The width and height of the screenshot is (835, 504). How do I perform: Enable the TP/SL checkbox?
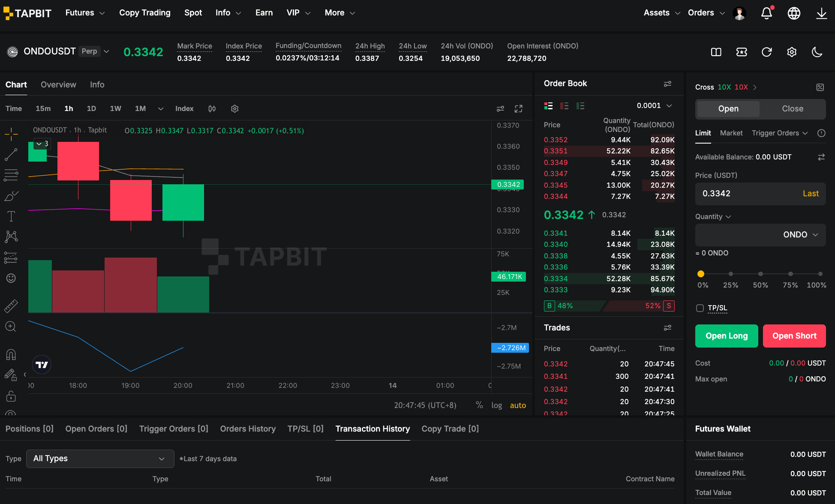tap(700, 308)
